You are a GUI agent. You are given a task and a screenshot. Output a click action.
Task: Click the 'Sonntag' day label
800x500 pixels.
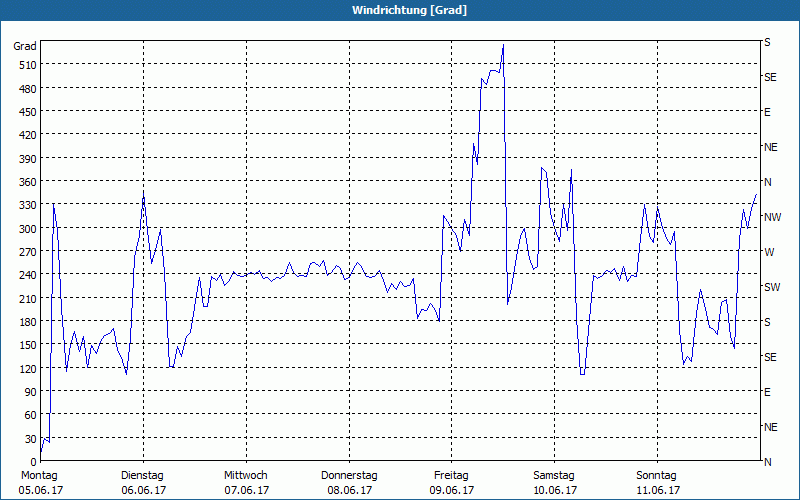[656, 476]
